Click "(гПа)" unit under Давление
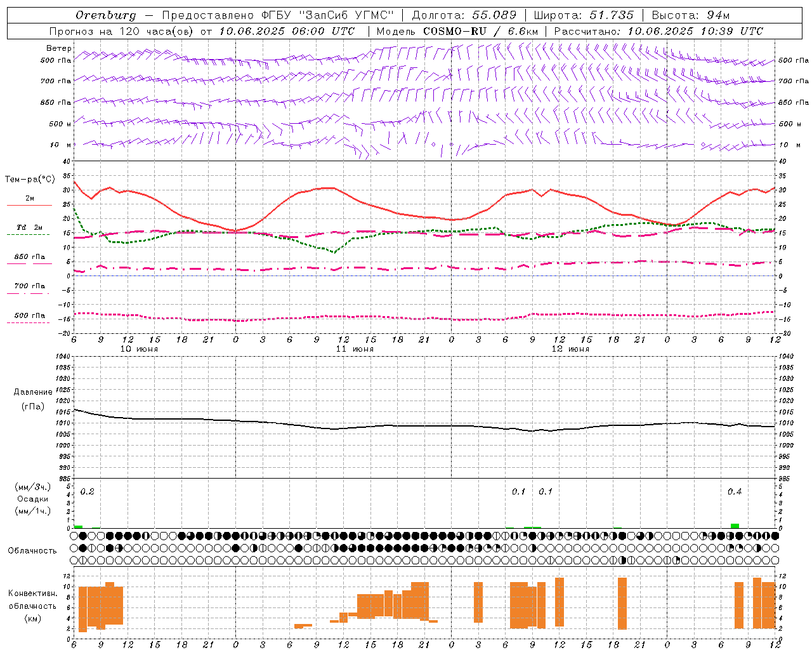This screenshot has height=650, width=812. coord(32,406)
